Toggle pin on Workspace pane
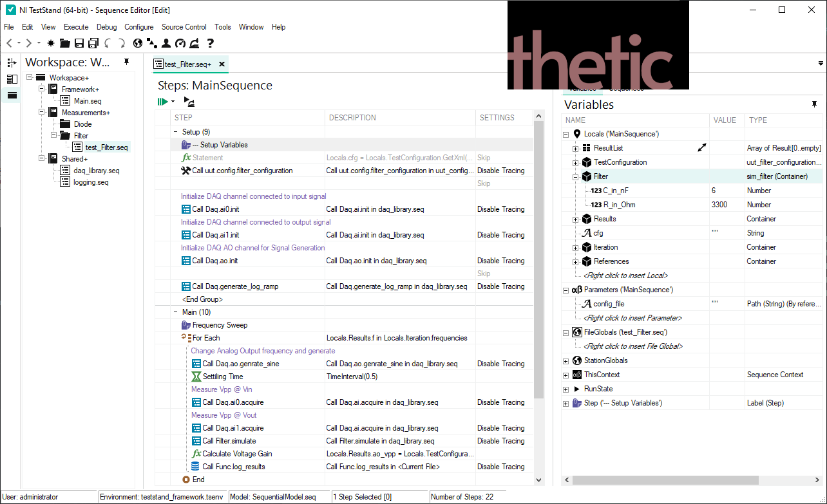The image size is (827, 504). (127, 62)
